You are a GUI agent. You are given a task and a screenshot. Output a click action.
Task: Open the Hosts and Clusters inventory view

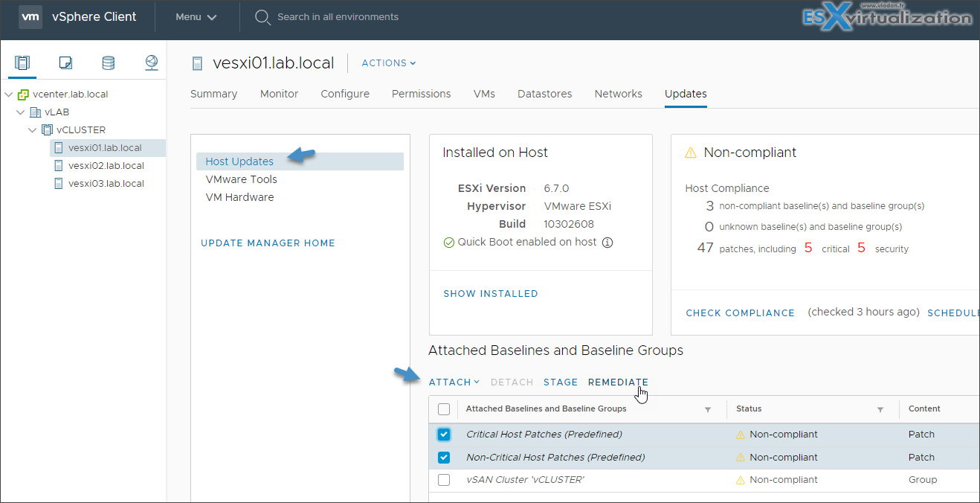(x=22, y=63)
